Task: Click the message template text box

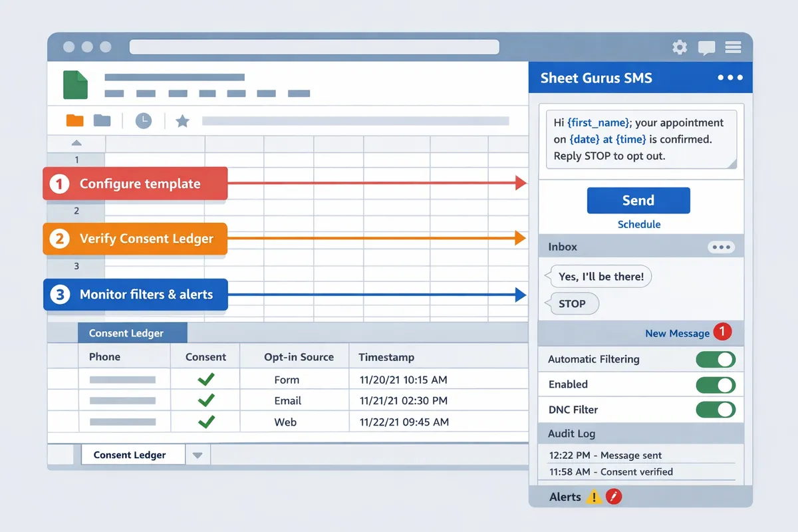Action: (x=640, y=140)
